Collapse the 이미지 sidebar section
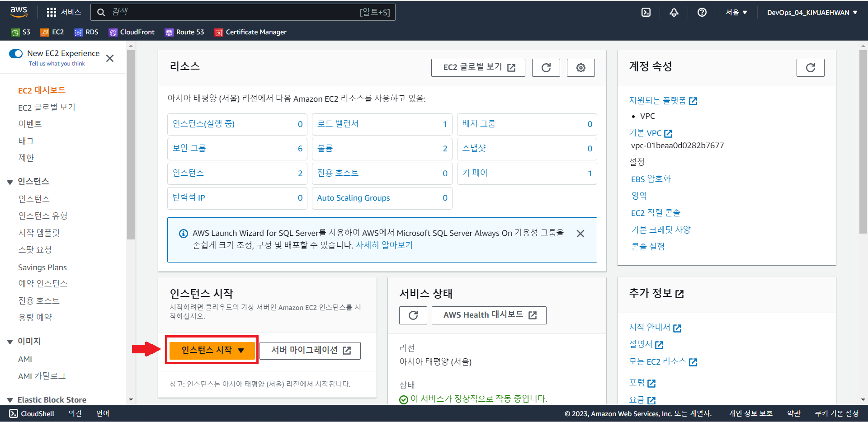The width and height of the screenshot is (868, 422). [x=10, y=342]
